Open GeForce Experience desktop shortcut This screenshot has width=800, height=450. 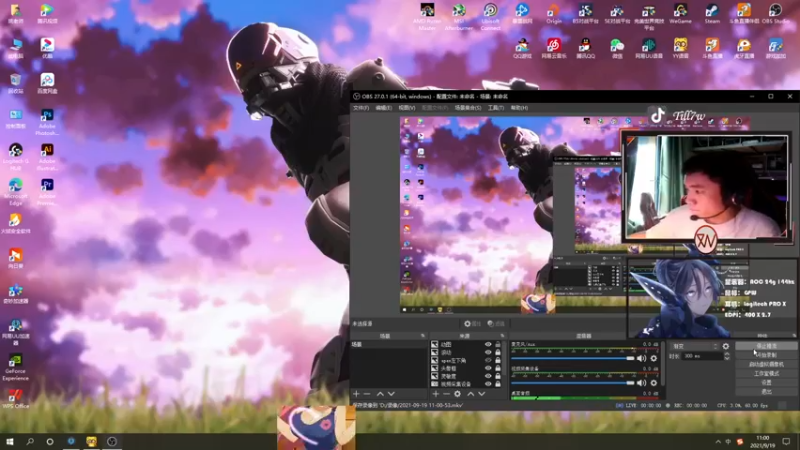pyautogui.click(x=15, y=367)
